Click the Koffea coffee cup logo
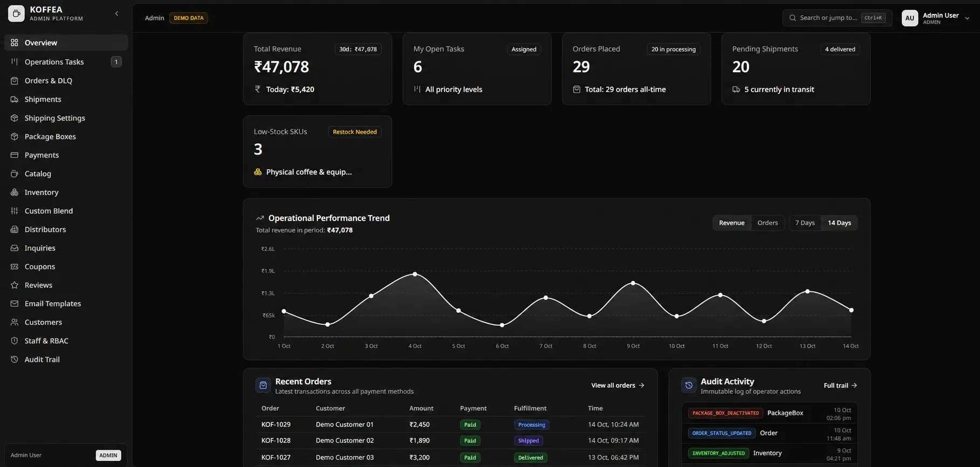This screenshot has height=467, width=980. [x=16, y=13]
